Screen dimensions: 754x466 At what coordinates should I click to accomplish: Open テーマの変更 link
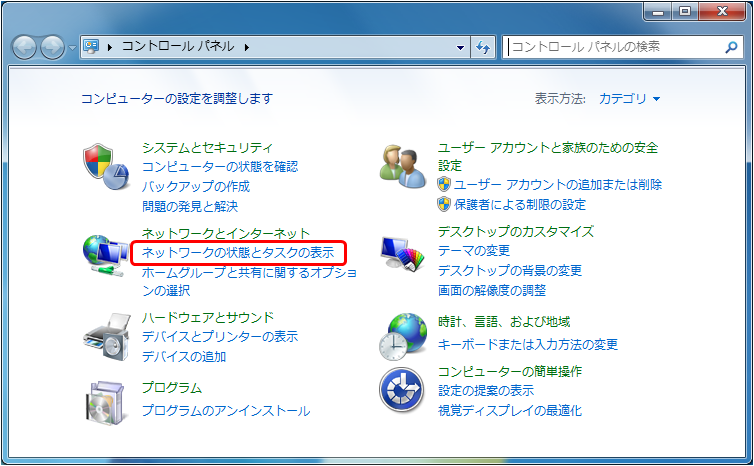(474, 251)
